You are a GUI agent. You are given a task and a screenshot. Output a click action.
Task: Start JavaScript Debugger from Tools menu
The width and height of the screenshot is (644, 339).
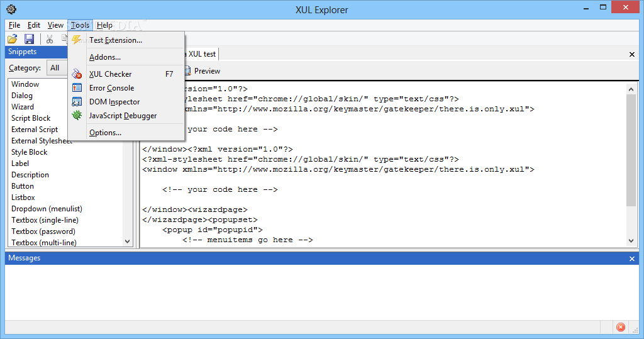tap(126, 116)
